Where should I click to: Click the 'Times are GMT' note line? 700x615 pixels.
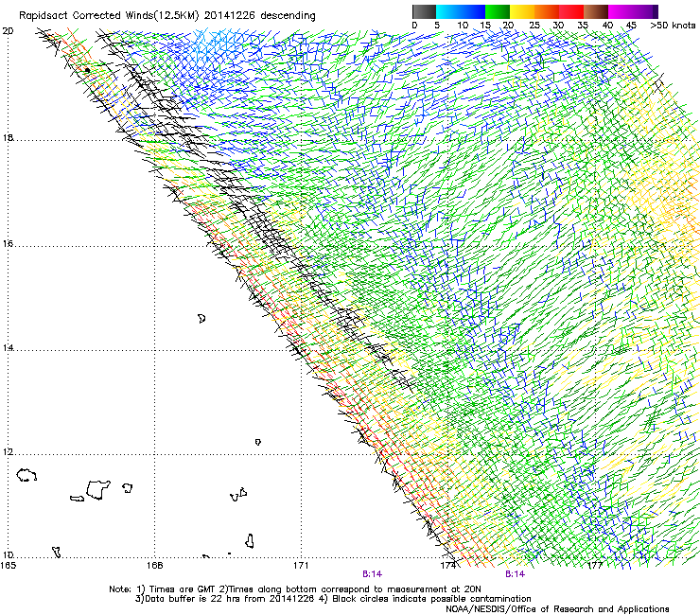(x=295, y=589)
